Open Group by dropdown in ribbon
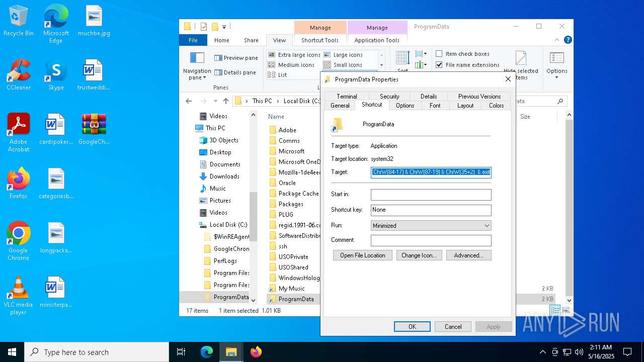644x362 pixels. pos(421,54)
